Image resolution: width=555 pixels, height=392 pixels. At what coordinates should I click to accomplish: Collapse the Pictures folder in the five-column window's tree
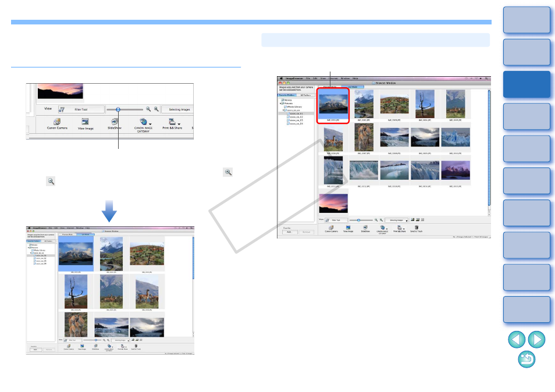[x=281, y=104]
